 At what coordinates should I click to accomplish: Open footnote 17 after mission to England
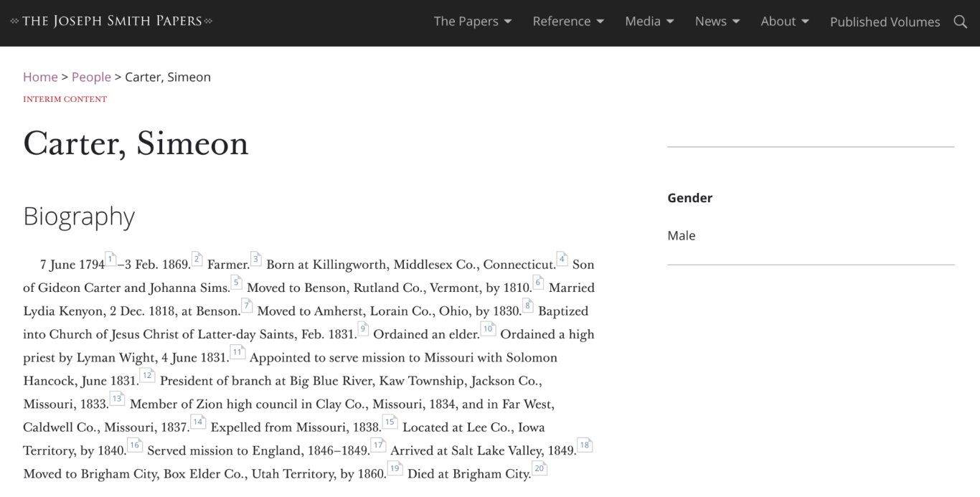tap(377, 445)
